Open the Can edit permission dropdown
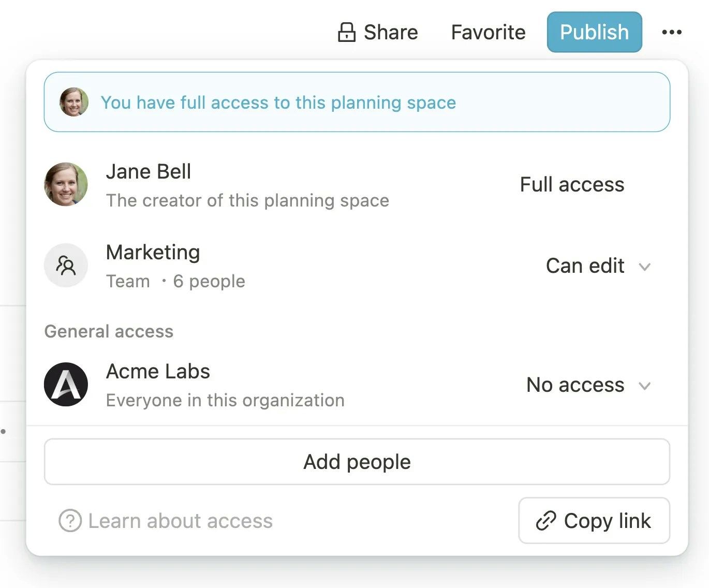The image size is (709, 588). pyautogui.click(x=585, y=266)
